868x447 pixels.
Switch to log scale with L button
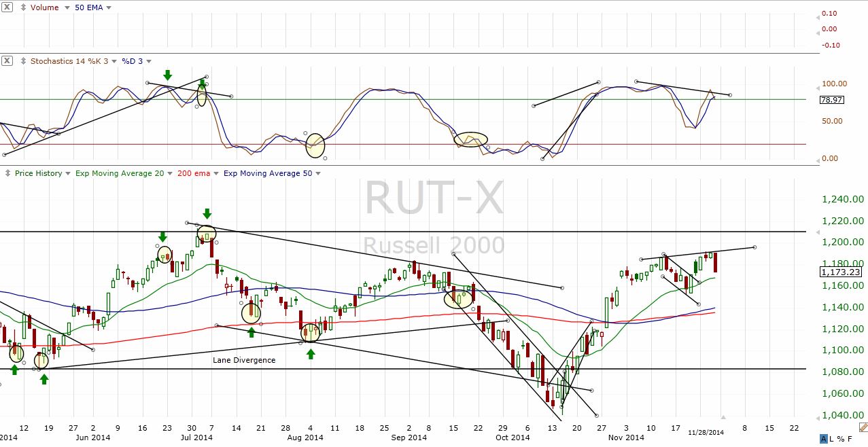click(833, 439)
